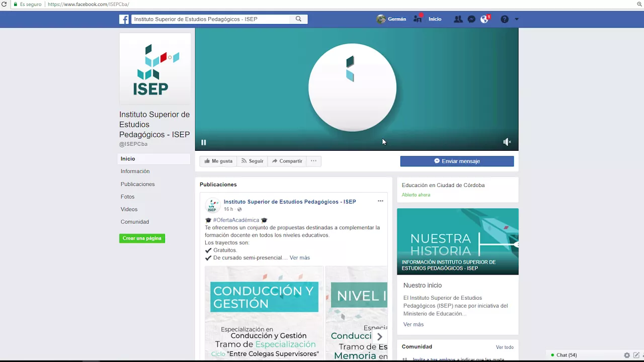The height and width of the screenshot is (362, 644).
Task: Click the browser reload button
Action: pos(4,4)
